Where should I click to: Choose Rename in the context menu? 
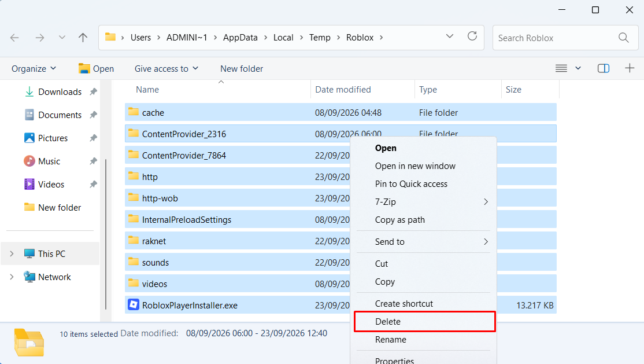(391, 339)
